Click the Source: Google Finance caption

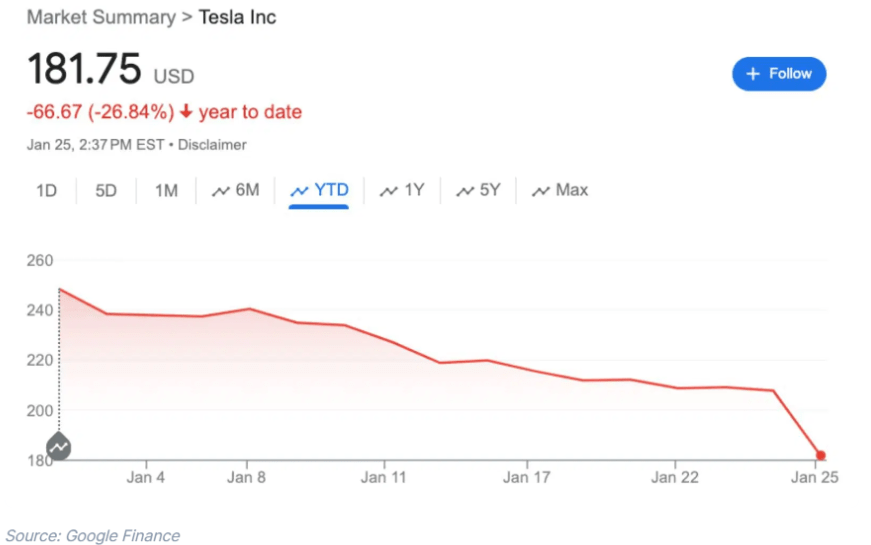click(x=93, y=536)
